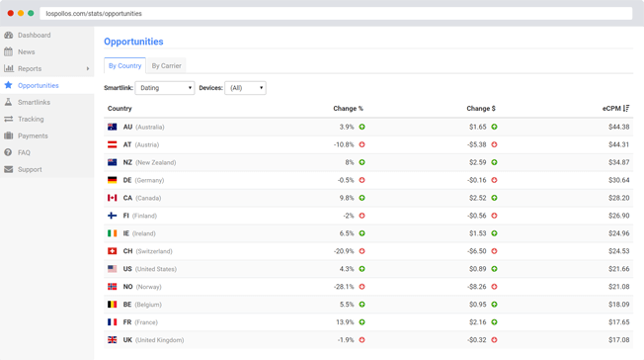Viewport: 644px width, 360px height.
Task: Select the FR (France) country cell
Action: (140, 321)
